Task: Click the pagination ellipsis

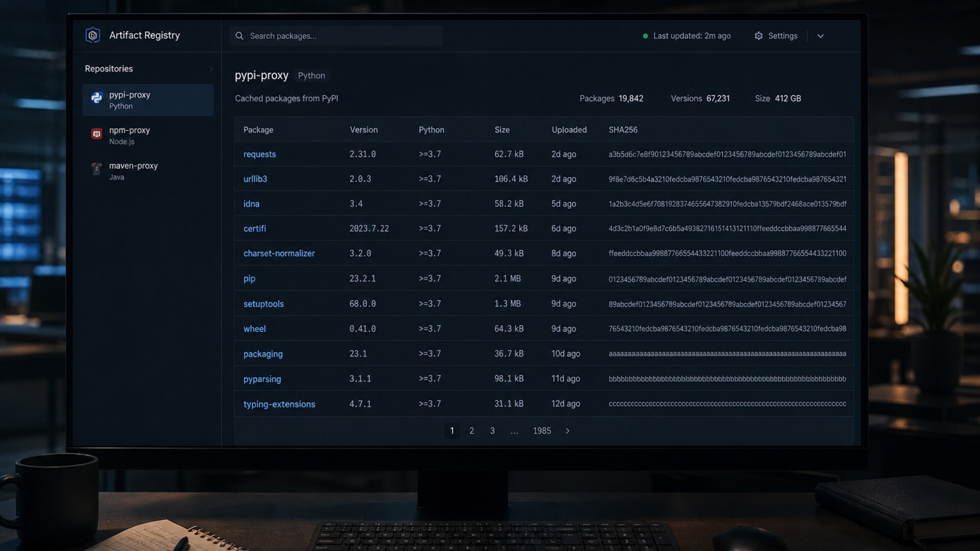Action: tap(514, 432)
